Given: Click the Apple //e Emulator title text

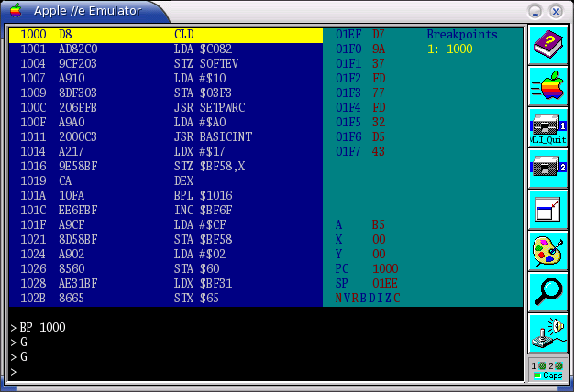Looking at the screenshot, I should (x=87, y=11).
